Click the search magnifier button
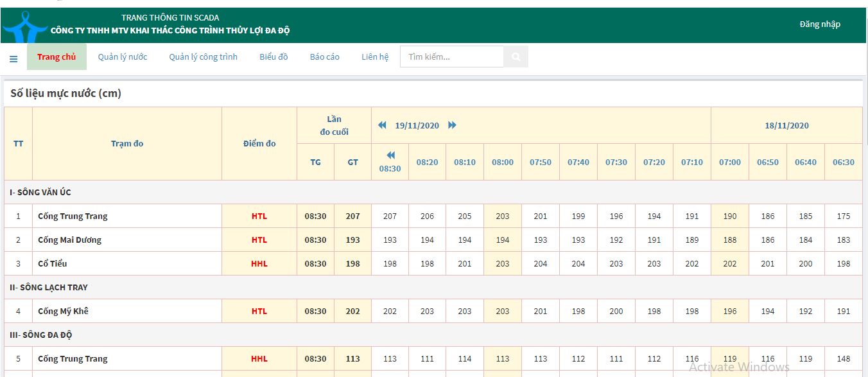The image size is (868, 377). pos(516,57)
